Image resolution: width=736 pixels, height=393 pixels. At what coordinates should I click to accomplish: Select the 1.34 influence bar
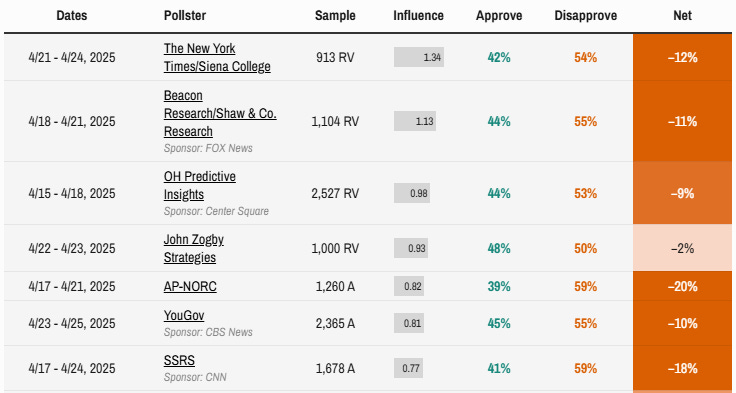coord(419,57)
